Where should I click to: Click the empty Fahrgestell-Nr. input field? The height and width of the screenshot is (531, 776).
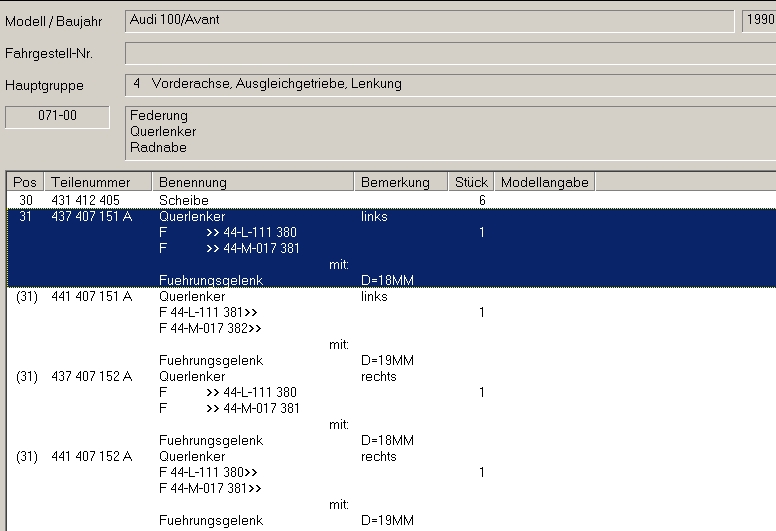pyautogui.click(x=450, y=53)
